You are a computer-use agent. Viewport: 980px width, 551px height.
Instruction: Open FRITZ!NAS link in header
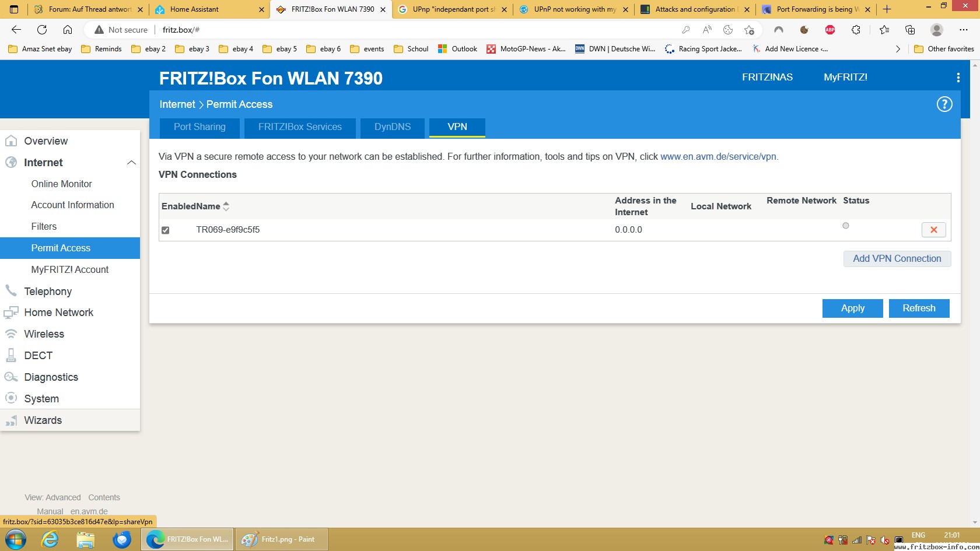coord(767,77)
